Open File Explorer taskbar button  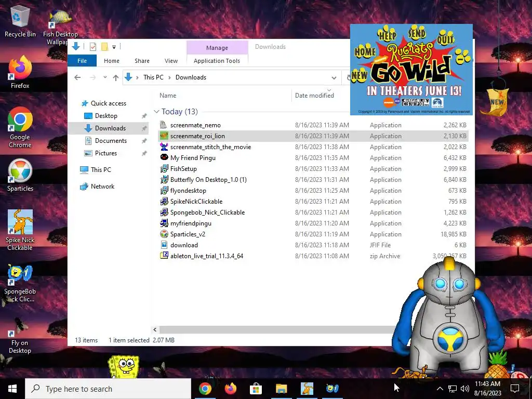[281, 389]
